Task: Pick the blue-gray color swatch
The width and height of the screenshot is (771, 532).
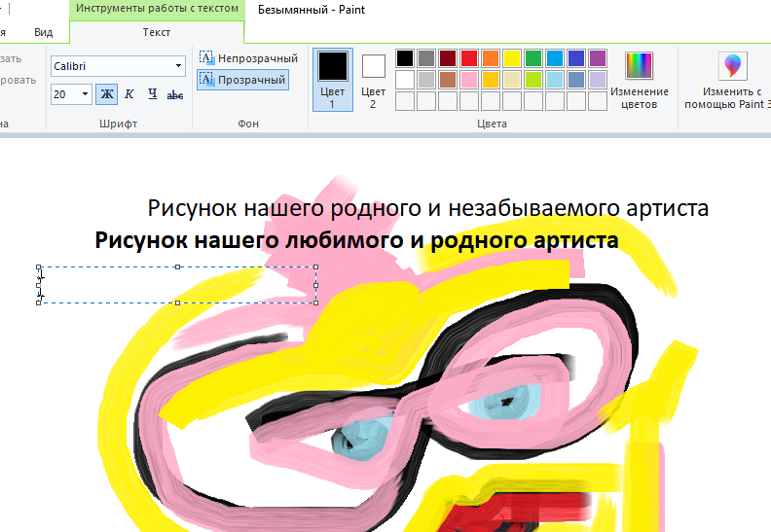Action: click(575, 80)
